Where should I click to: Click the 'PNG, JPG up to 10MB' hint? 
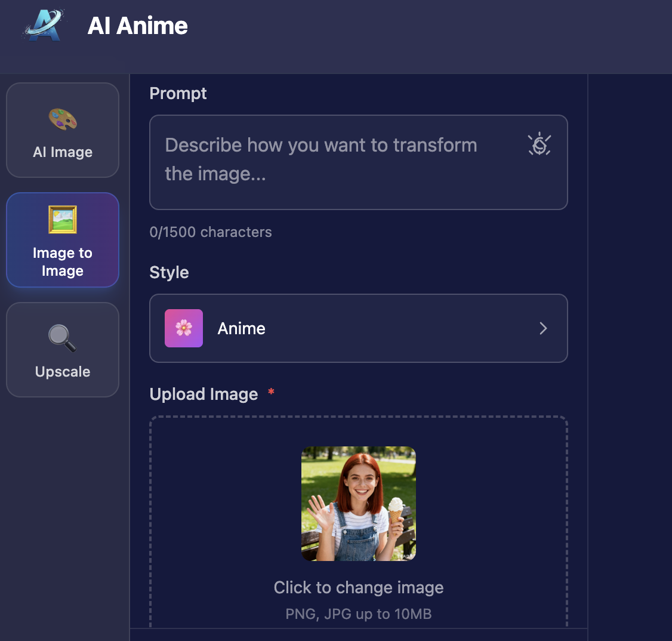point(358,614)
